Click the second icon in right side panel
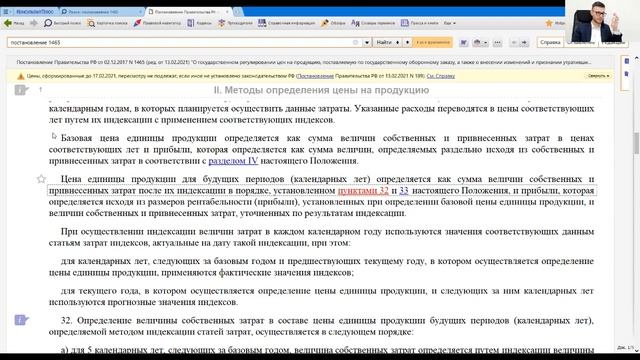The image size is (640, 360). (x=627, y=74)
